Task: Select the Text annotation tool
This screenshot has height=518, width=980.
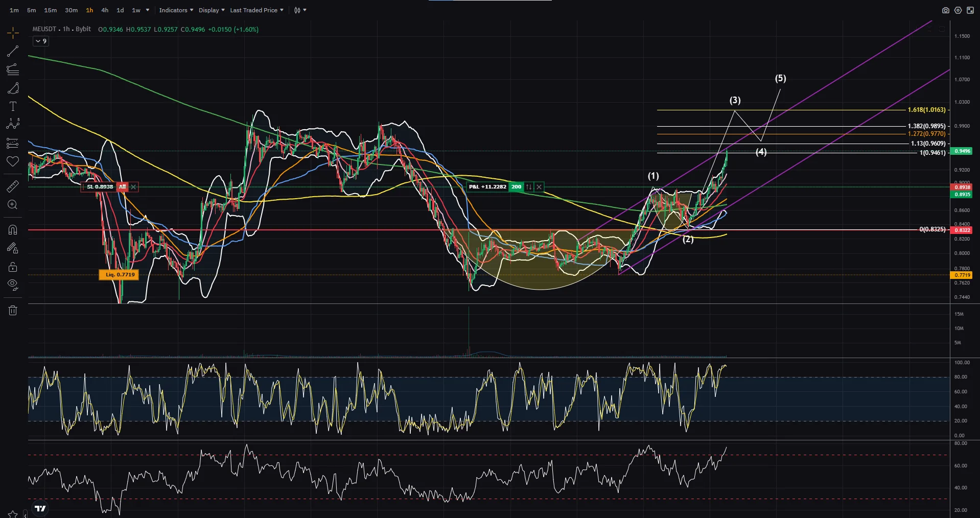Action: click(x=13, y=106)
